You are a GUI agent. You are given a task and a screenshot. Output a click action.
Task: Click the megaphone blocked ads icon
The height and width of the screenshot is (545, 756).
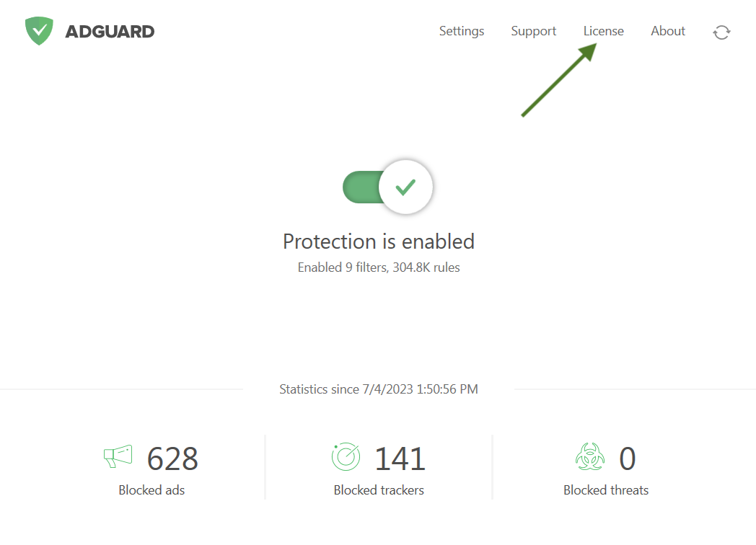pyautogui.click(x=118, y=456)
